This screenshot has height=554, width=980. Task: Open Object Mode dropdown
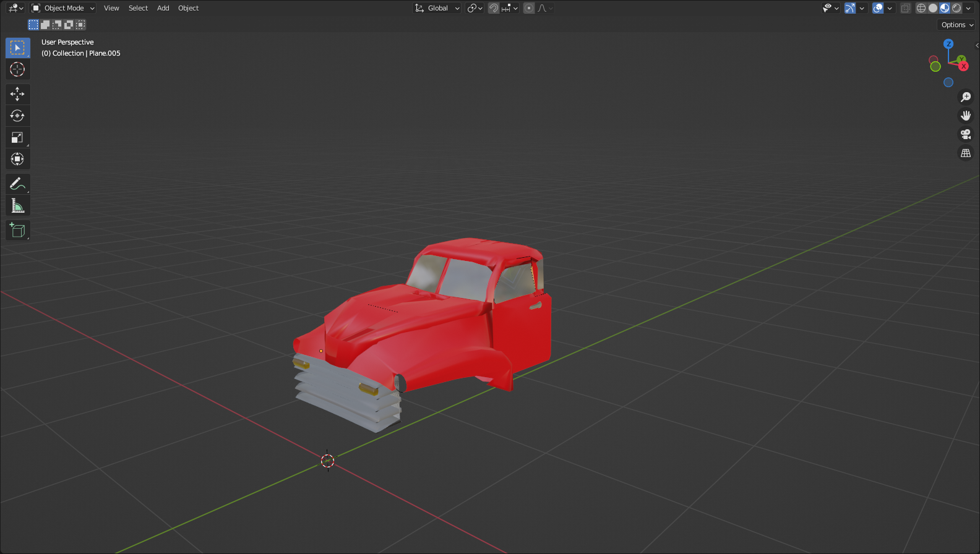point(63,8)
